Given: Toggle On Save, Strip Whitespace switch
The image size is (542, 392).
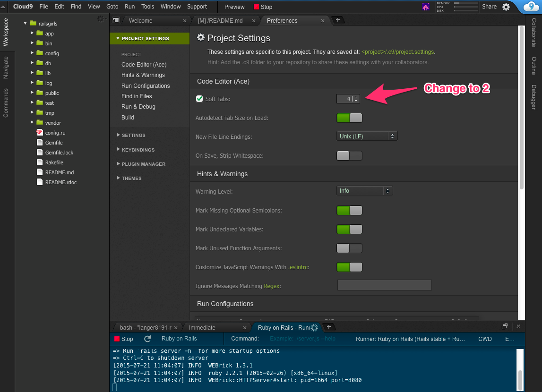Looking at the screenshot, I should click(x=350, y=156).
